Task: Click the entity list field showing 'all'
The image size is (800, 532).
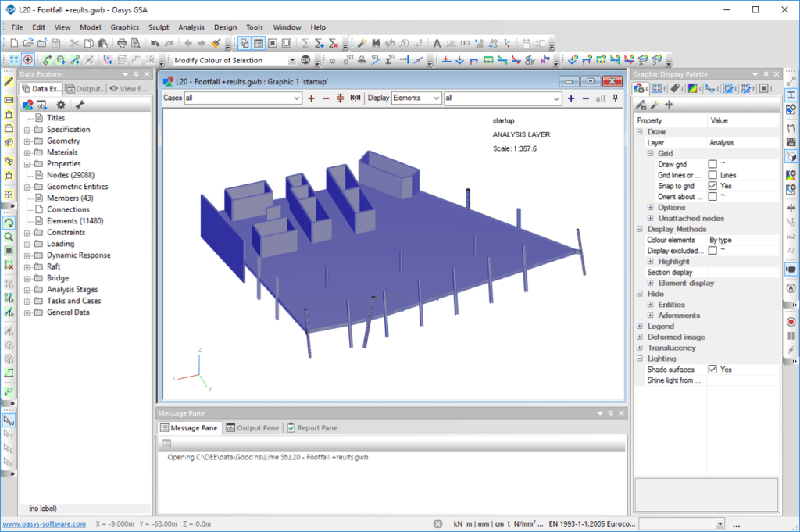Action: pyautogui.click(x=502, y=98)
